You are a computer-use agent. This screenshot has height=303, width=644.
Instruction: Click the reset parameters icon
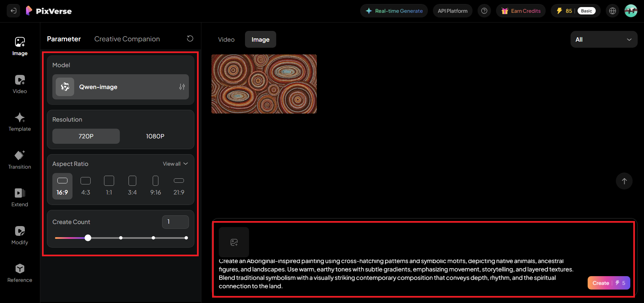(190, 39)
